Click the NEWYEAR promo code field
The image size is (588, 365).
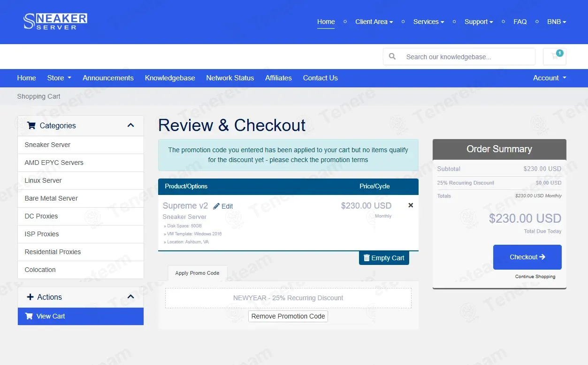click(288, 298)
